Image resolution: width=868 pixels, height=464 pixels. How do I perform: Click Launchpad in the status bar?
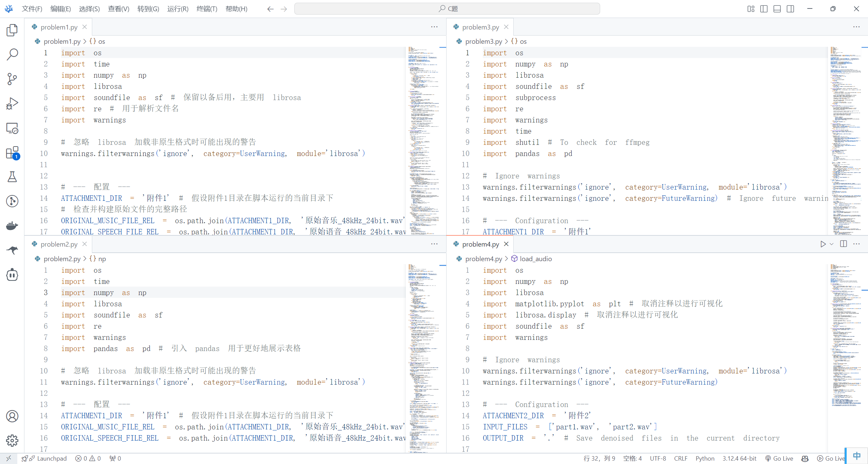pyautogui.click(x=52, y=458)
